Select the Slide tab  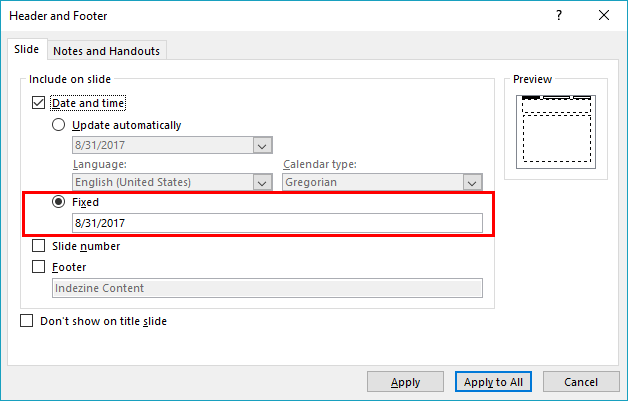27,50
